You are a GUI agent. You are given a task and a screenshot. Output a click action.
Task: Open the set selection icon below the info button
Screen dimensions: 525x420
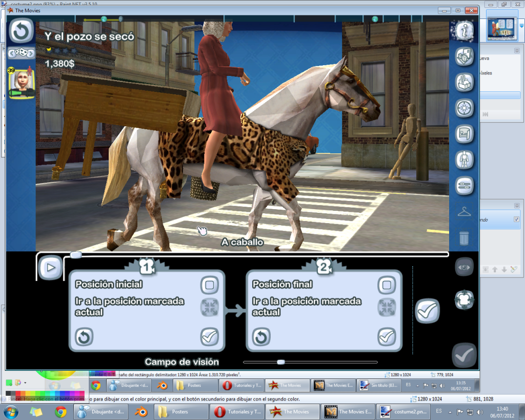tap(464, 56)
